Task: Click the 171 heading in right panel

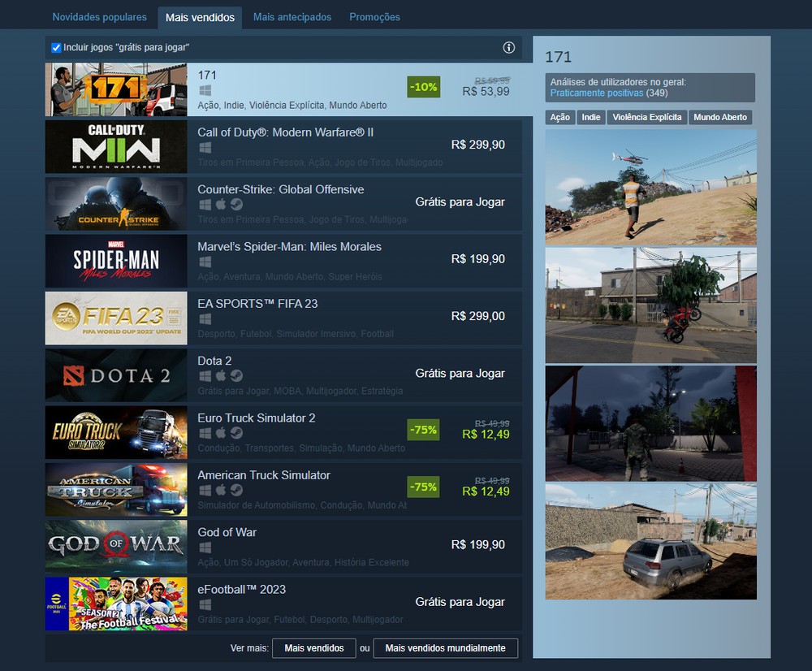Action: click(x=559, y=57)
